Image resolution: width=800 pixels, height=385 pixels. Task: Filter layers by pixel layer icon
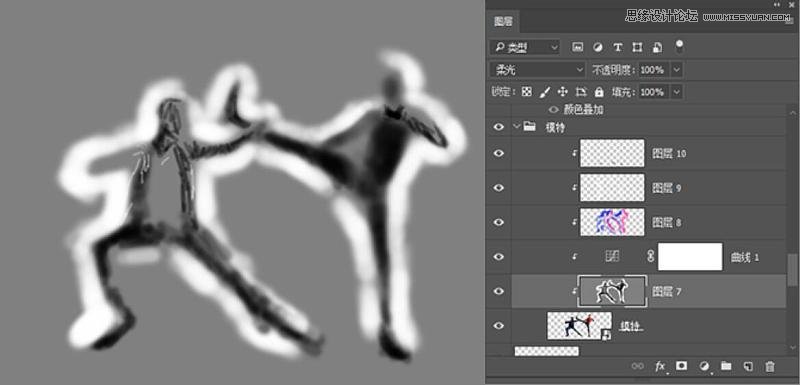coord(578,47)
